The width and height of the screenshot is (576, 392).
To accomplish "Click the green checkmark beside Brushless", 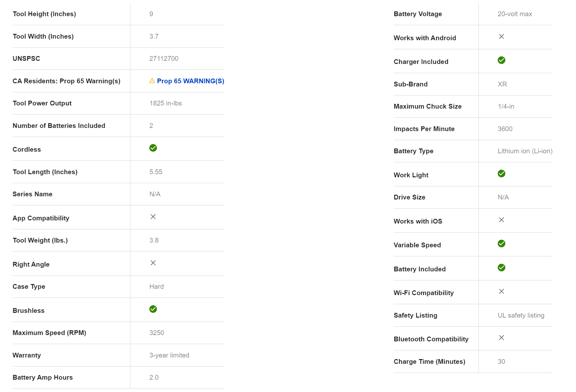I will [x=153, y=309].
